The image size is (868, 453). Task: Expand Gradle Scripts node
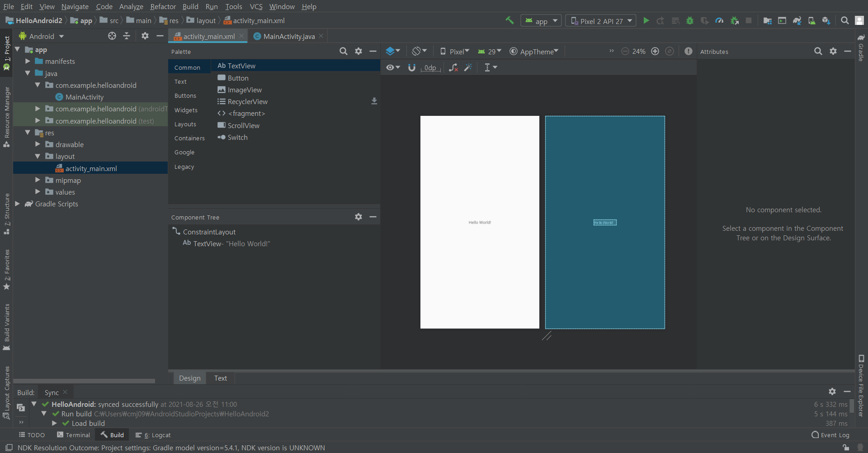pyautogui.click(x=17, y=204)
